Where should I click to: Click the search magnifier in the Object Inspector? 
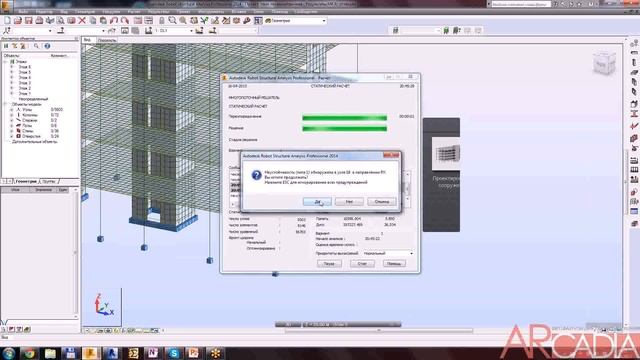(x=36, y=46)
